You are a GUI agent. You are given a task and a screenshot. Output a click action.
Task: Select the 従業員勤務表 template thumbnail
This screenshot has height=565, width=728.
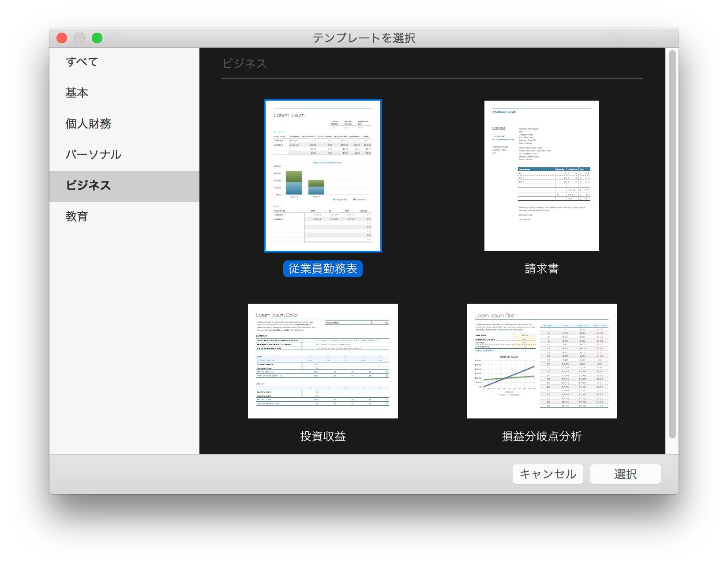[323, 176]
